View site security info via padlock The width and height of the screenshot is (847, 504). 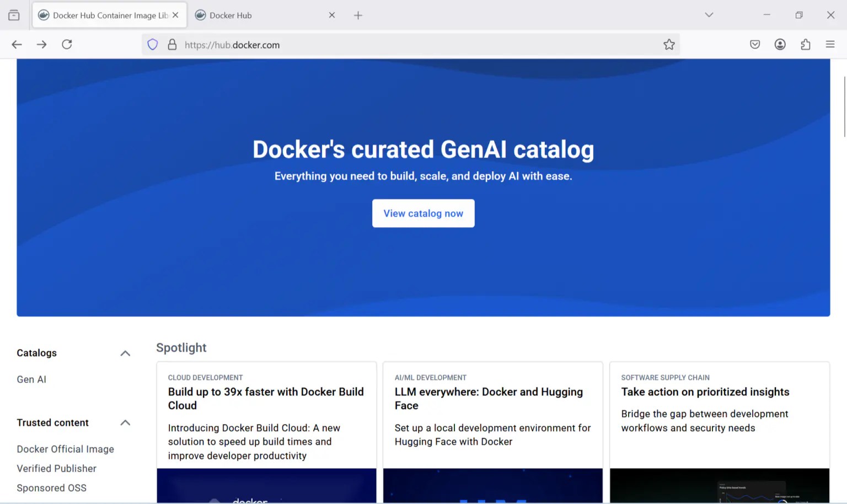(172, 45)
